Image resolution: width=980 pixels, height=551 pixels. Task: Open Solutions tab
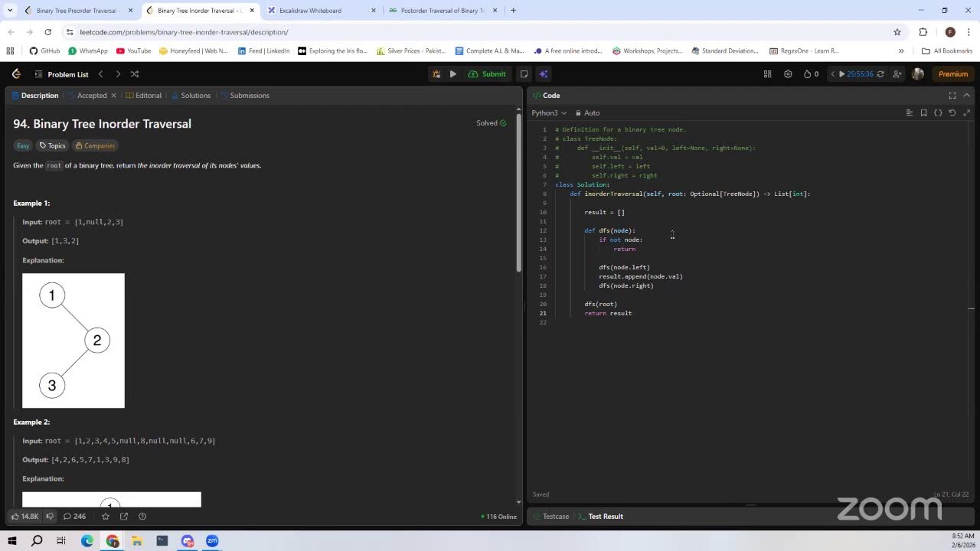(x=191, y=96)
